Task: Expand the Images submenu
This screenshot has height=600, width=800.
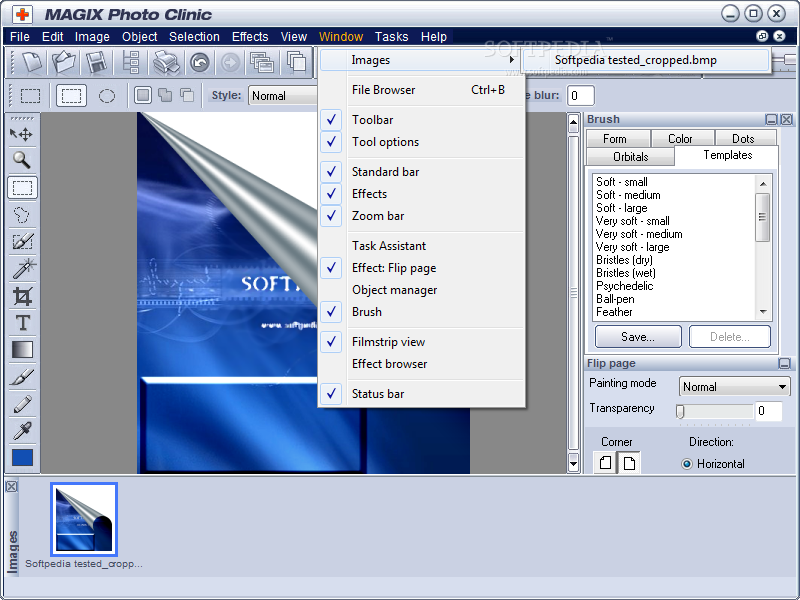Action: [418, 60]
